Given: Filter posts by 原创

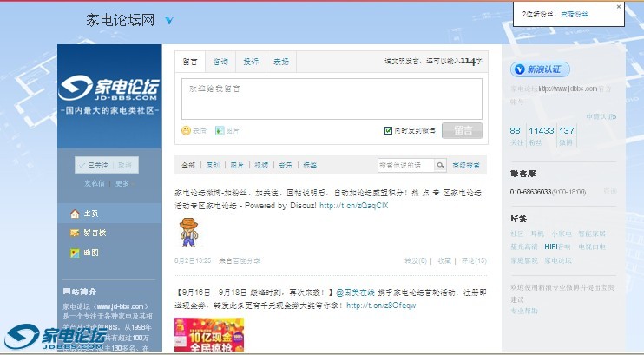Looking at the screenshot, I should pyautogui.click(x=212, y=165).
